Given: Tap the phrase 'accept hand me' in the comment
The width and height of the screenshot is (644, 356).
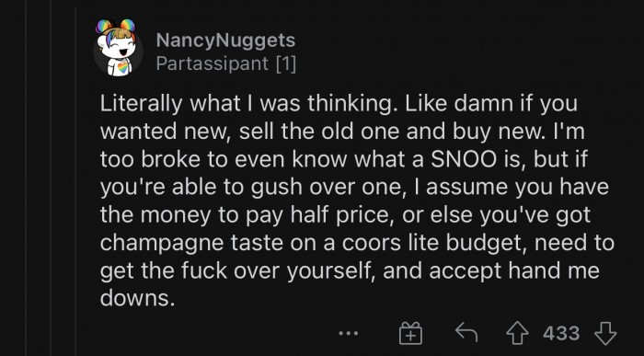Looking at the screenshot, I should (510, 270).
